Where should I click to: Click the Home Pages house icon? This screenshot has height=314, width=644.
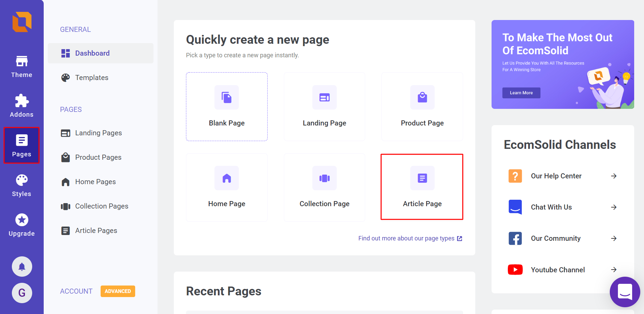(x=65, y=182)
